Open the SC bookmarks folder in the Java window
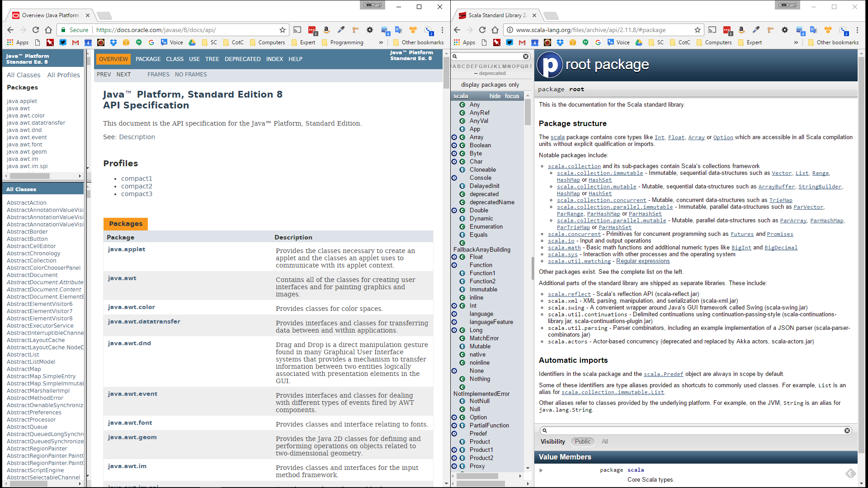Viewport: 868px width, 488px height. point(209,42)
